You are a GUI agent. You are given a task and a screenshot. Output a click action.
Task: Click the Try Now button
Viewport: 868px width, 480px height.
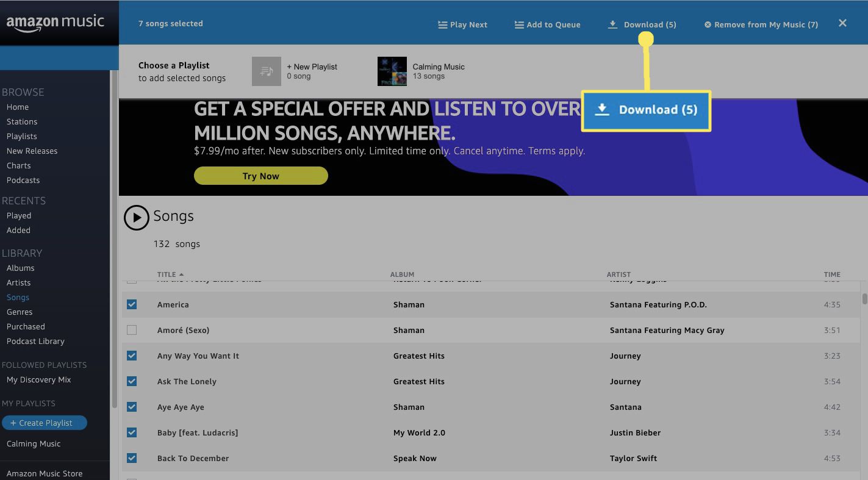pos(261,176)
